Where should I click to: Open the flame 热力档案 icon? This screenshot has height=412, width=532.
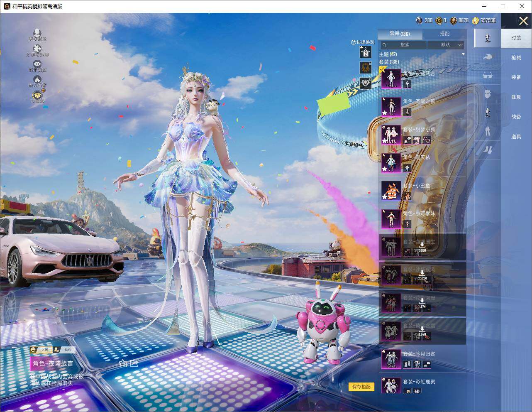coord(37,79)
